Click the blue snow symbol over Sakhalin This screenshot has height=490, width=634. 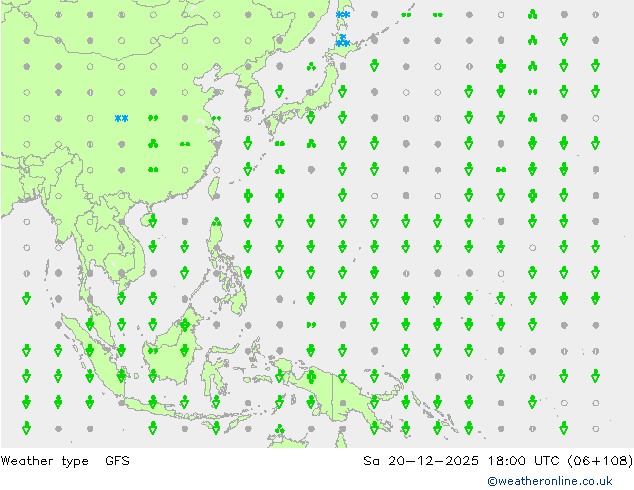pyautogui.click(x=343, y=15)
